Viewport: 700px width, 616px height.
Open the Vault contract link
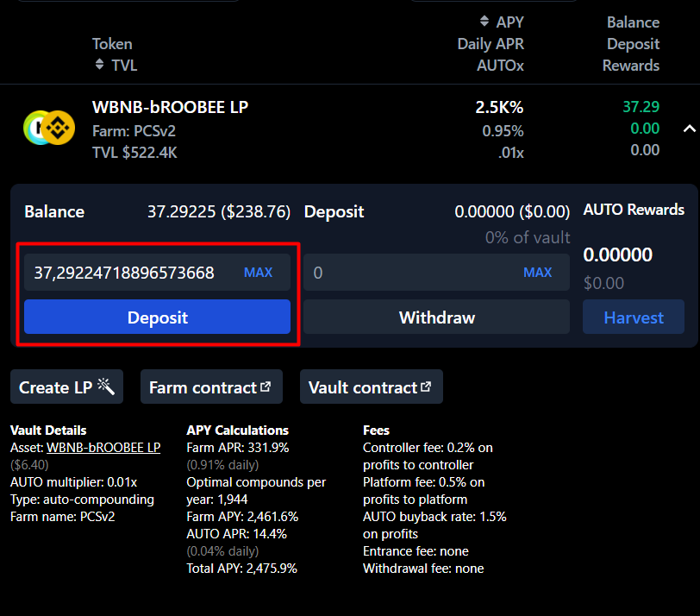(x=372, y=387)
